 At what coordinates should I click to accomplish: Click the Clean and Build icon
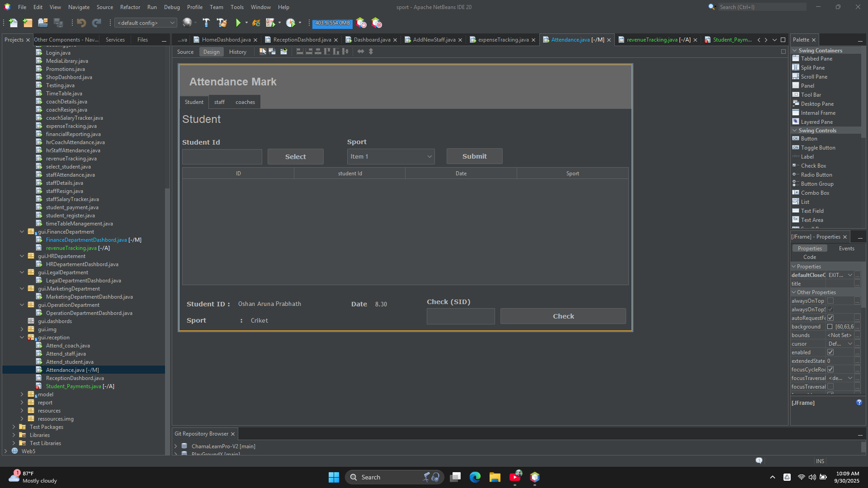[x=222, y=23]
